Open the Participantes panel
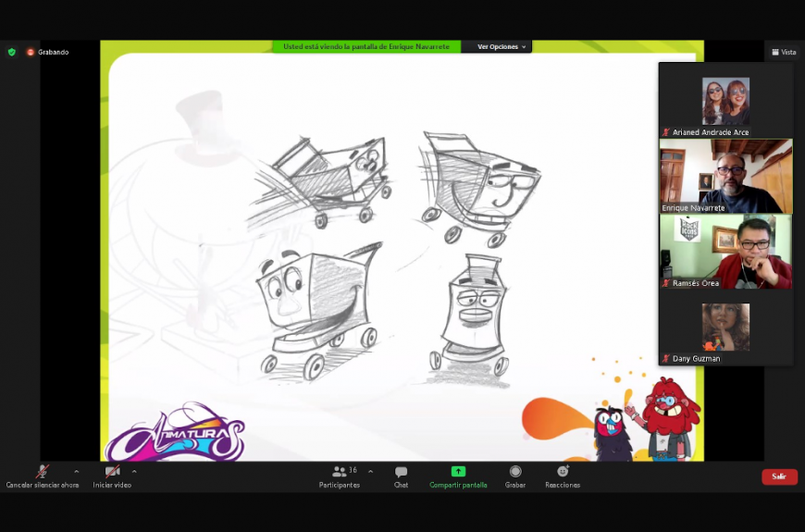Viewport: 805px width, 532px height. (x=340, y=475)
